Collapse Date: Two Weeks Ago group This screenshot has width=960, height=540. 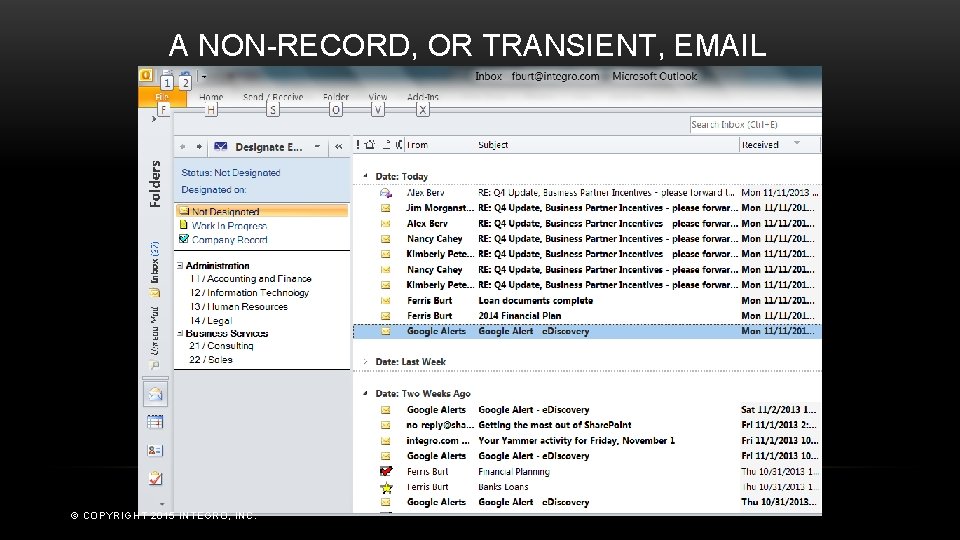[x=366, y=394]
